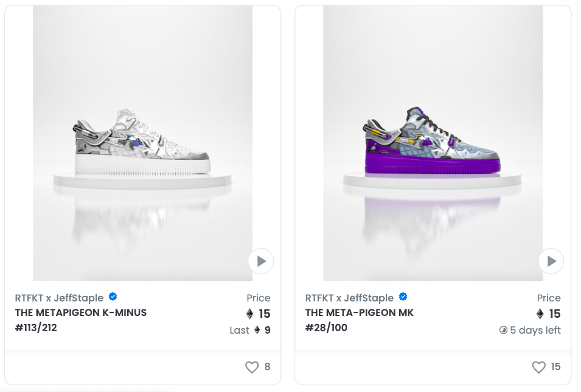The image size is (581, 392).
Task: Play the K-MINUS sneaker video preview
Action: (x=261, y=261)
